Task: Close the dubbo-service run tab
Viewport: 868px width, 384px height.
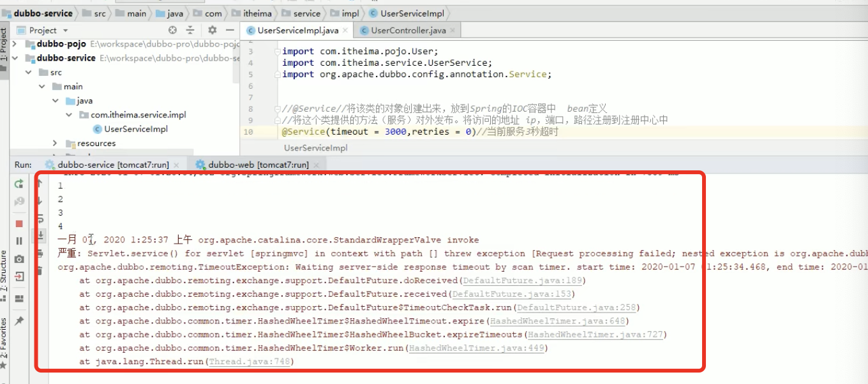Action: pyautogui.click(x=176, y=164)
